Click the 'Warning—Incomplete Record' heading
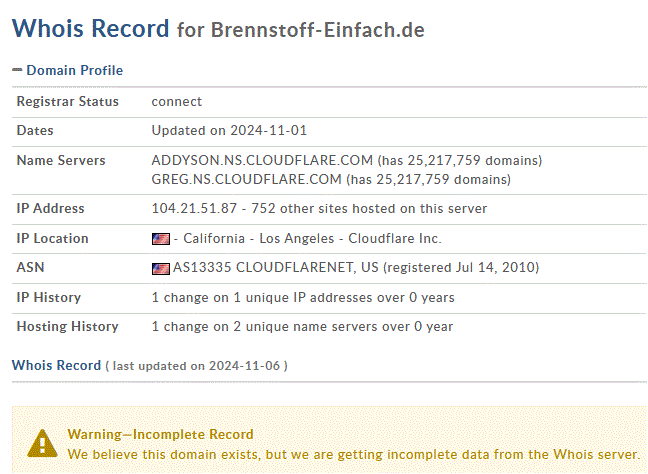 [x=160, y=434]
